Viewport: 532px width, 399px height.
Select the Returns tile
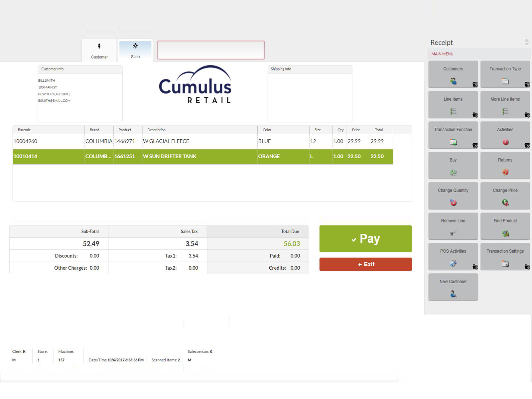tap(505, 165)
